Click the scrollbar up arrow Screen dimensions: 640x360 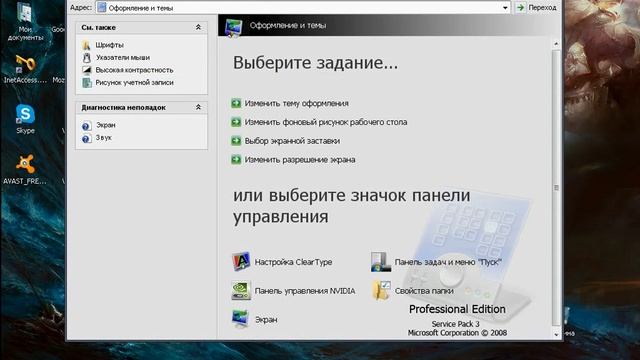click(556, 44)
